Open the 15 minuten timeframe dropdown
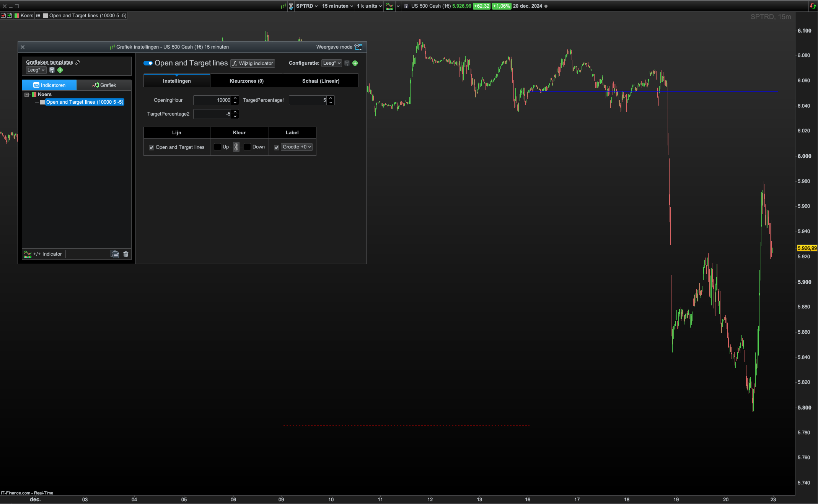The image size is (818, 504). [337, 6]
